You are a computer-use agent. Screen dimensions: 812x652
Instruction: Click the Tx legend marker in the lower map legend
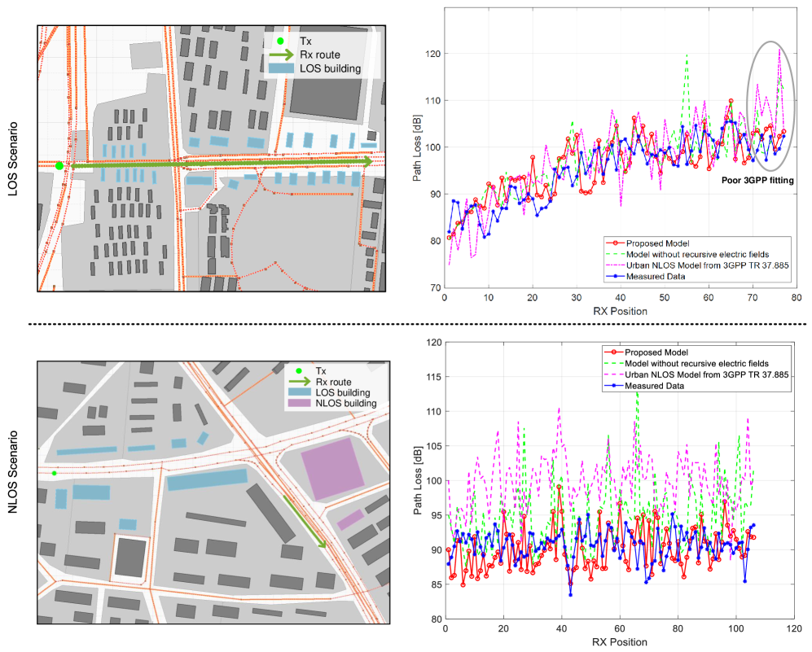[x=298, y=369]
